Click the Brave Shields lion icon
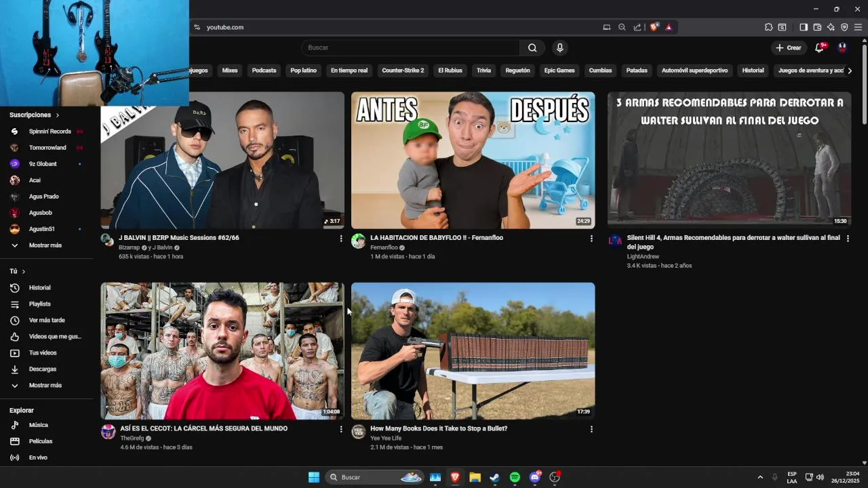The width and height of the screenshot is (868, 488). pyautogui.click(x=654, y=27)
